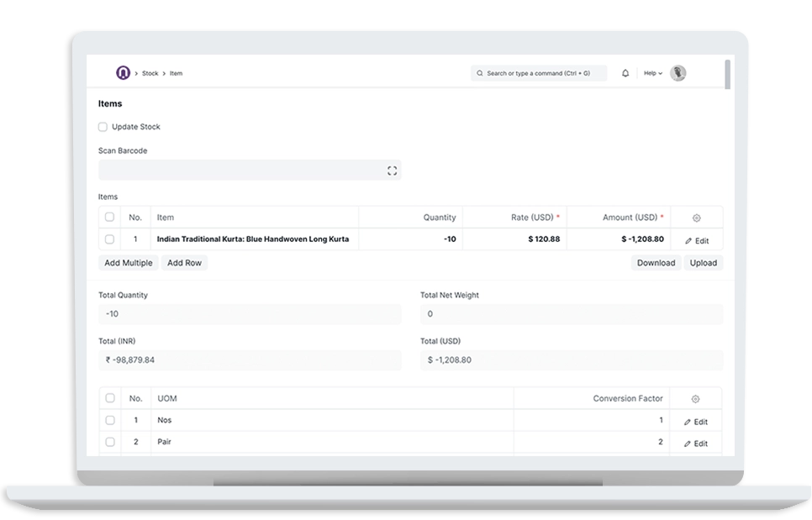Enable the Update Stock checkbox
Viewport: 812px width, 520px height.
(102, 127)
